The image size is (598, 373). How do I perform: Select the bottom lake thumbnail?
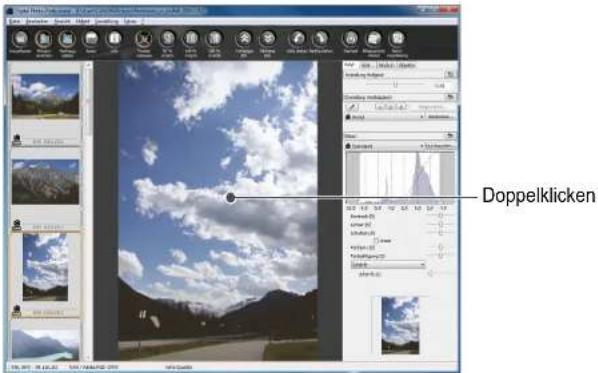pos(45,344)
